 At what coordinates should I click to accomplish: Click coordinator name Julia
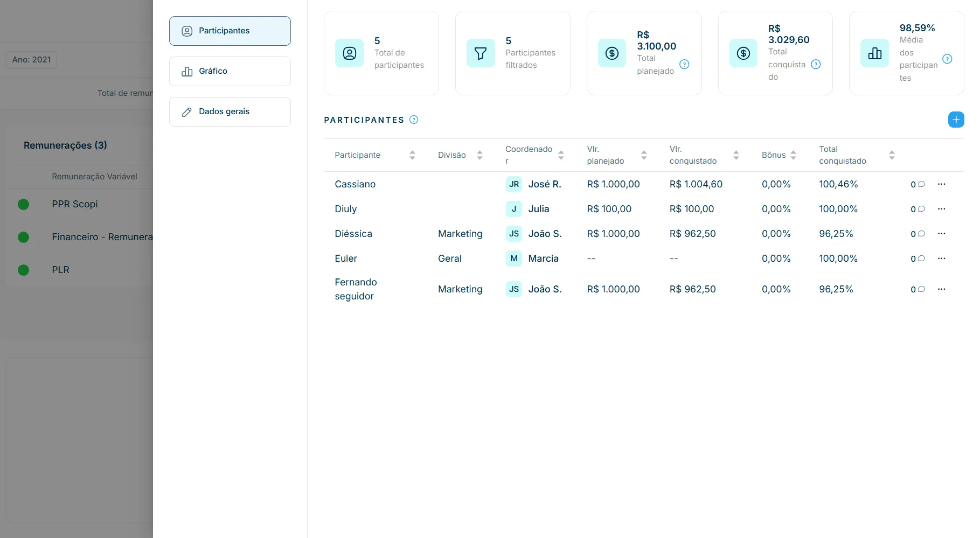click(x=539, y=209)
